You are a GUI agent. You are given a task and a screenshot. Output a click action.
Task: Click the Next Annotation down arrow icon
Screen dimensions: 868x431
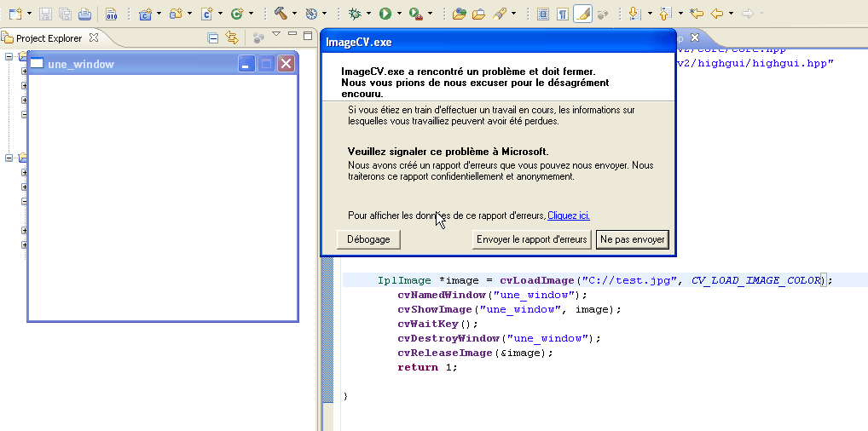click(635, 14)
